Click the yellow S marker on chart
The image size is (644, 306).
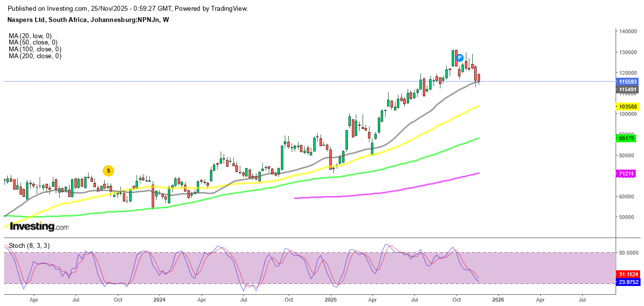pyautogui.click(x=109, y=171)
